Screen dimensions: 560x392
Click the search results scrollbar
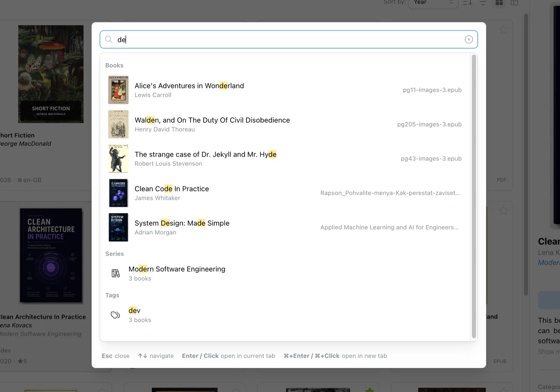474,197
